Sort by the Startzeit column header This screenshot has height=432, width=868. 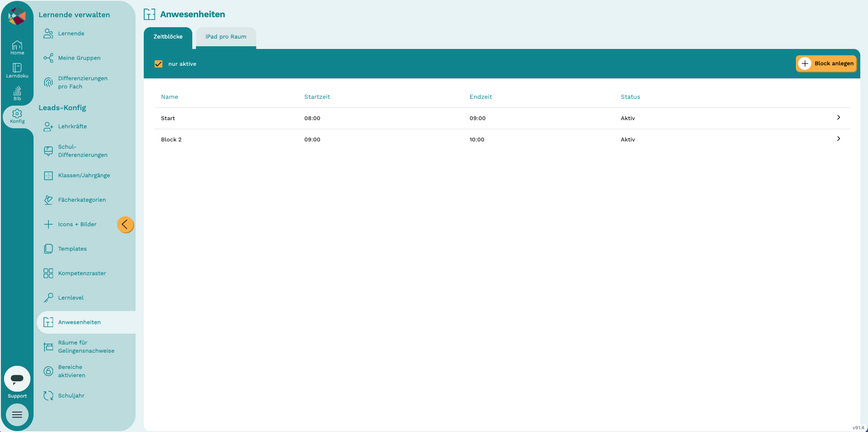(x=317, y=97)
